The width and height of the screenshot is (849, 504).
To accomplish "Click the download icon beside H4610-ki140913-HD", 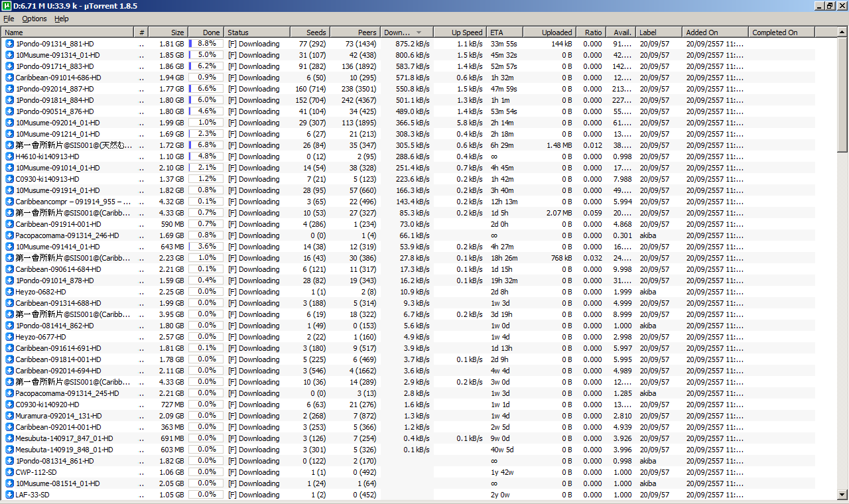I will pos(9,157).
